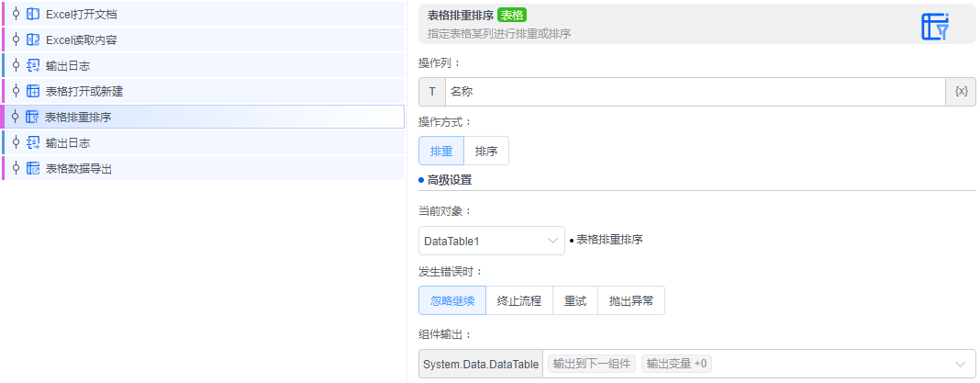Click the Excel读取内容 step icon

pos(33,40)
